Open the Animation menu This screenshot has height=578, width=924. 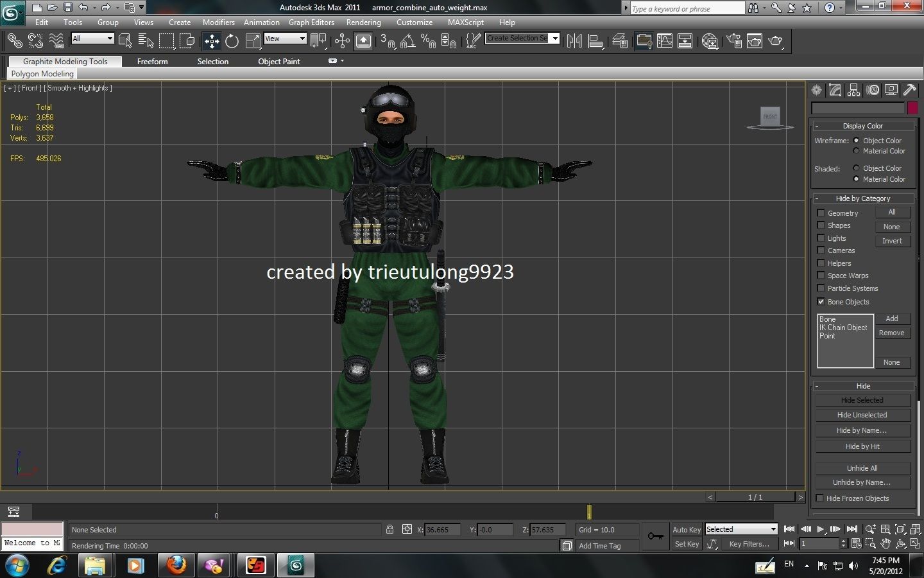pyautogui.click(x=262, y=22)
